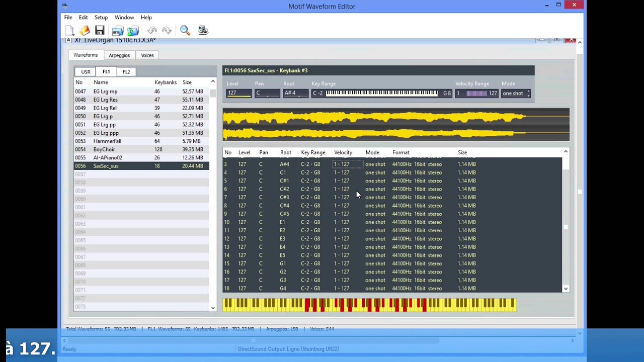Screen dimensions: 644x362
Task: Switch to the Voices tab
Action: (147, 55)
